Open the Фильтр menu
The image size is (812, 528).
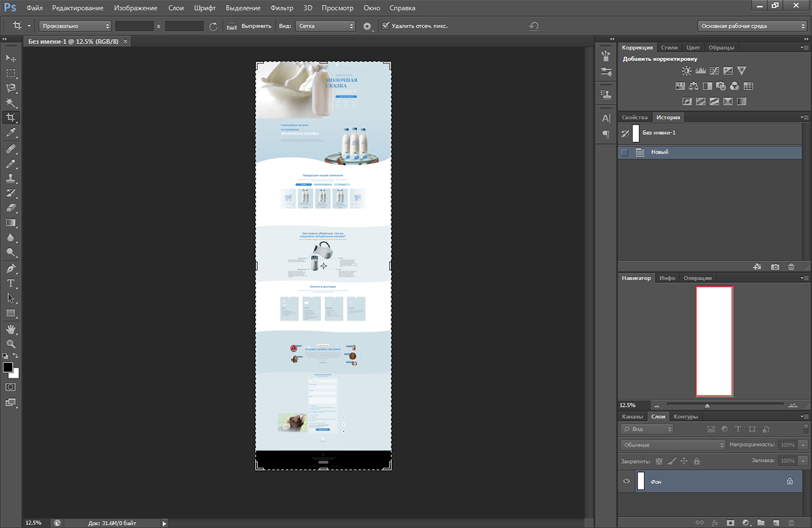281,8
